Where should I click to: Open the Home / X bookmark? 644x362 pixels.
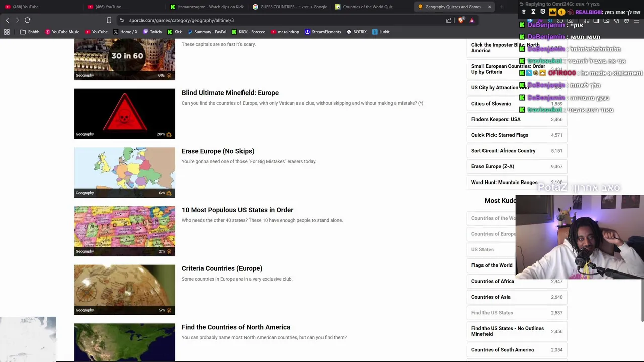pos(125,32)
